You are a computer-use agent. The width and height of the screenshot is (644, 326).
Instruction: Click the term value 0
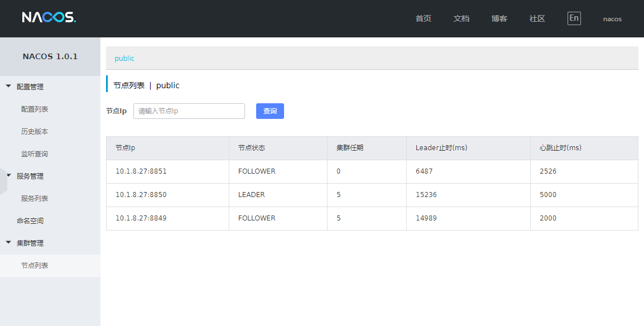(x=338, y=171)
